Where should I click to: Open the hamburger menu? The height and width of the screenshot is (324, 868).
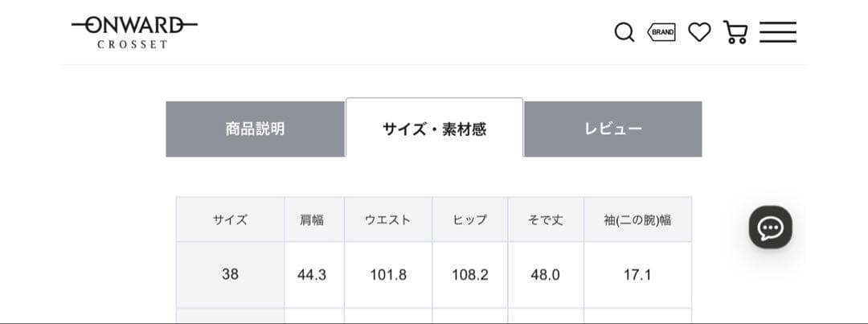point(777,32)
